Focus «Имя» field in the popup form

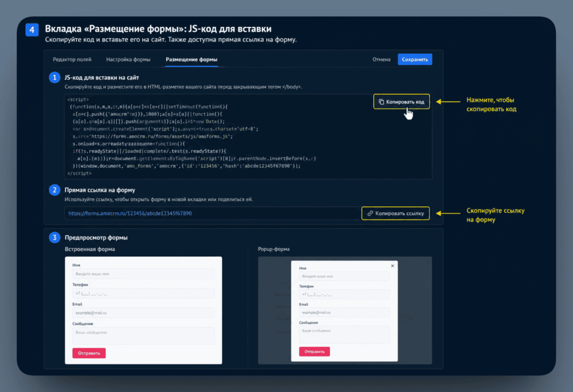pyautogui.click(x=344, y=276)
